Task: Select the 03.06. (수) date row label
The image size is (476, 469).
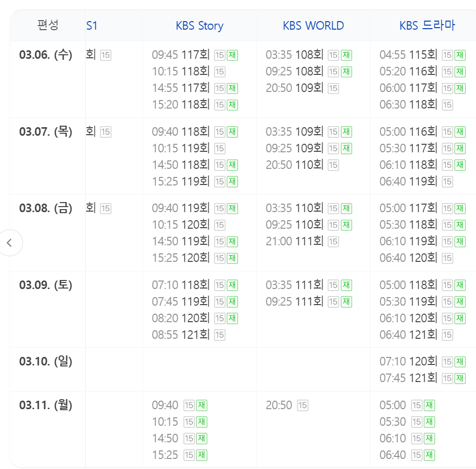Action: coord(46,55)
